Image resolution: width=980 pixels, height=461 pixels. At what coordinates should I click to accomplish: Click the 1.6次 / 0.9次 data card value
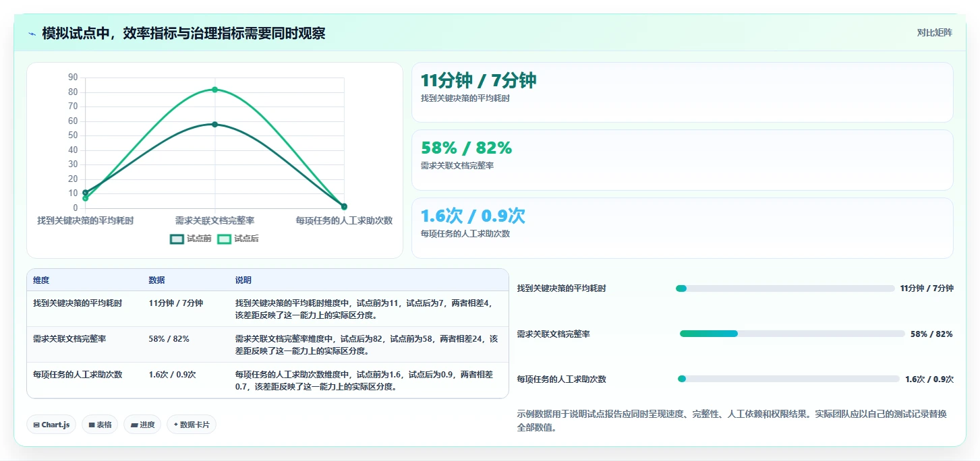point(473,216)
